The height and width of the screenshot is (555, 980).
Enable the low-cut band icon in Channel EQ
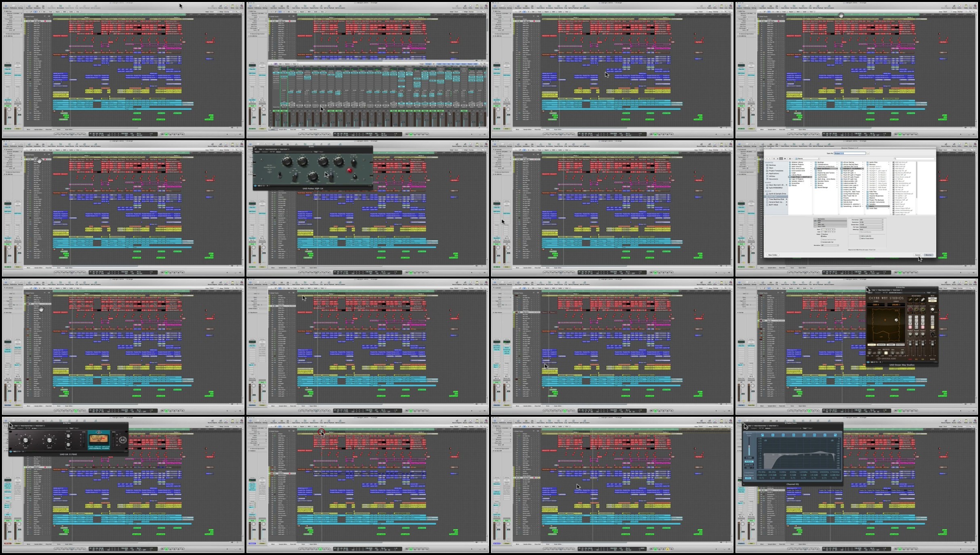(x=763, y=435)
